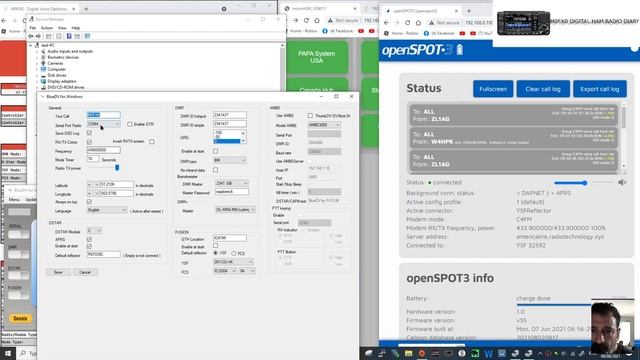Select the Display adapters device icon
Image resolution: width=640 pixels, height=360 pixels.
[43, 81]
